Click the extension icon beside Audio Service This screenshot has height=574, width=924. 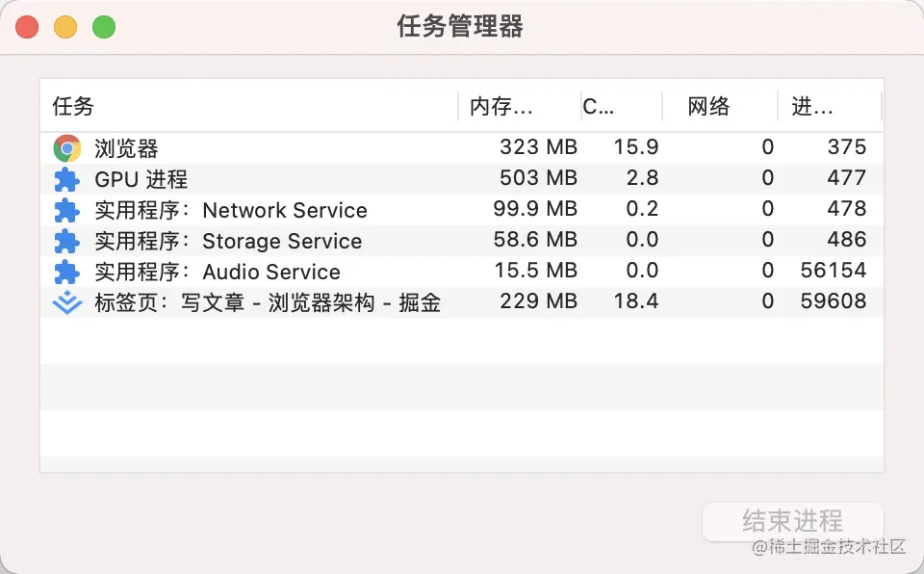[66, 272]
